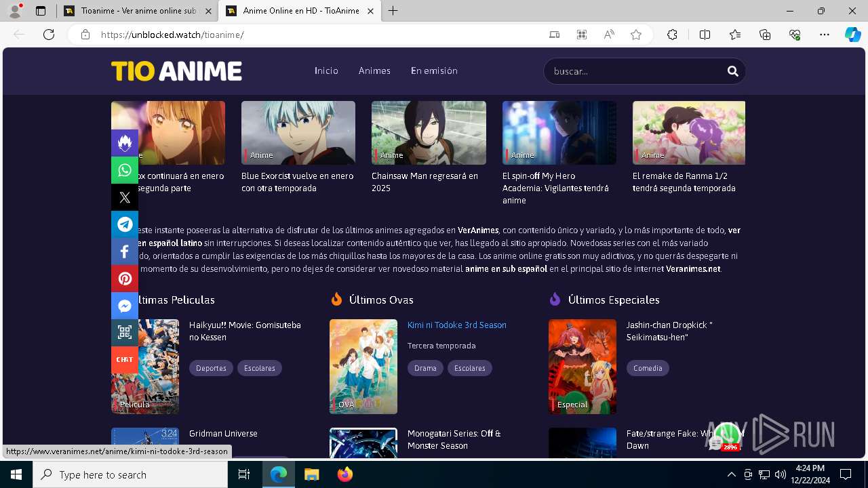
Task: Open File Explorer from the taskbar
Action: (x=311, y=474)
